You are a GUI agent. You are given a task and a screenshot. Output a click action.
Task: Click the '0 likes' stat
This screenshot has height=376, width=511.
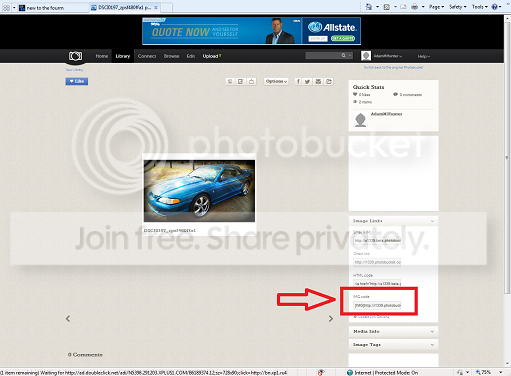(362, 95)
